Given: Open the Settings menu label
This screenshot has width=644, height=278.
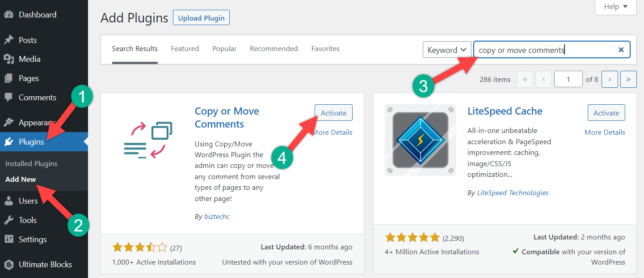Looking at the screenshot, I should pyautogui.click(x=33, y=240).
